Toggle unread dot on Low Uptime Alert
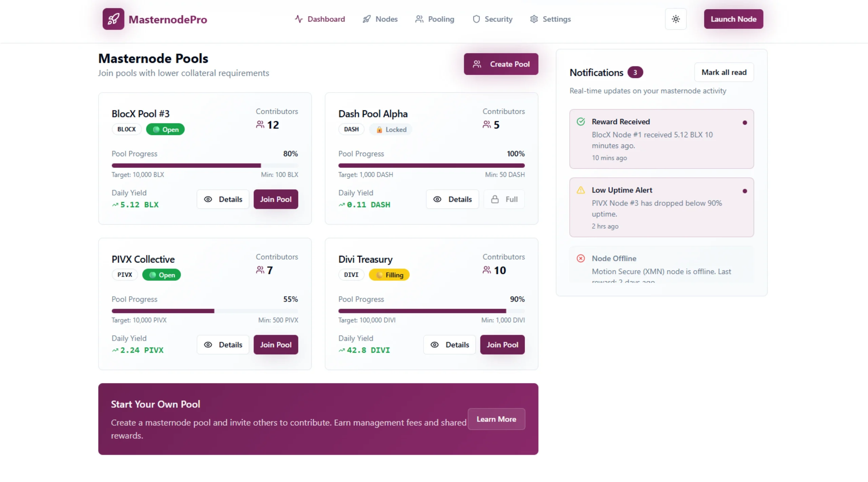Viewport: 868px width, 482px height. point(745,191)
